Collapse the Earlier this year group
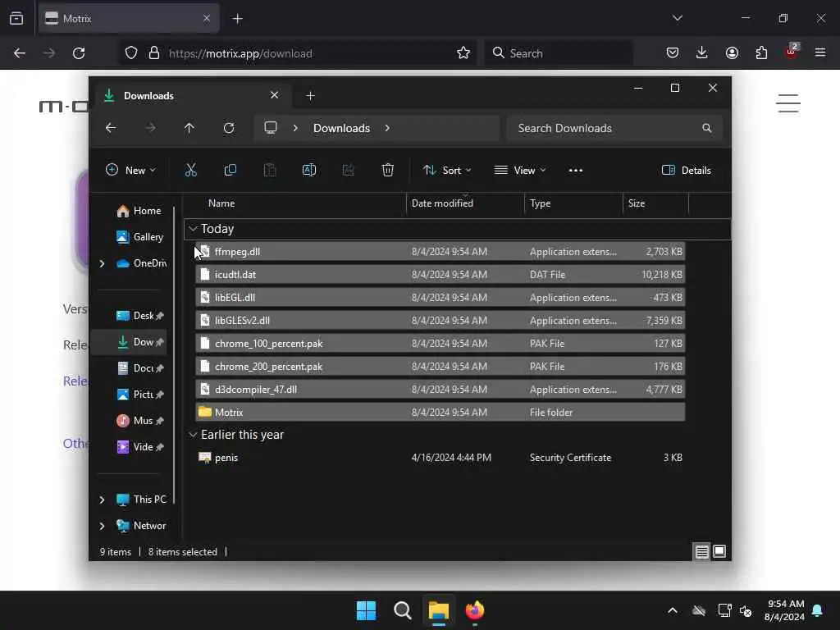The width and height of the screenshot is (840, 630). [193, 435]
